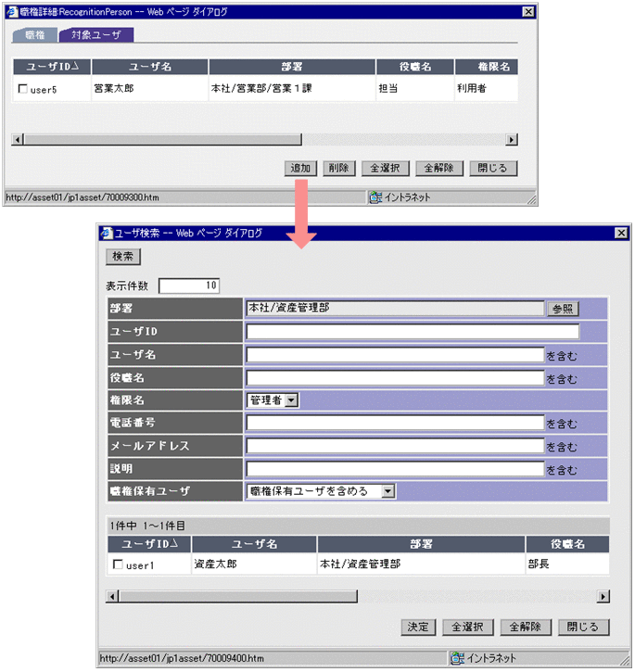This screenshot has height=672, width=635.
Task: Click 閉じる in the top dialog
Action: (x=493, y=168)
